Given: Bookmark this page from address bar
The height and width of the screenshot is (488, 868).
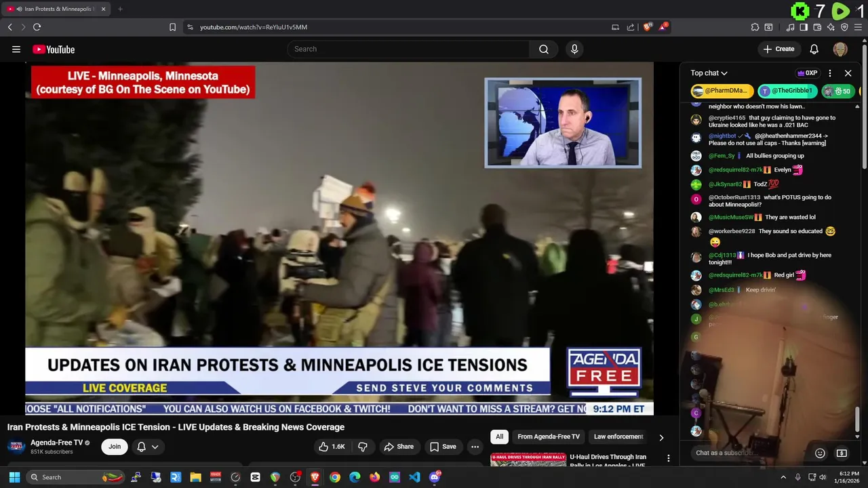Looking at the screenshot, I should point(172,27).
